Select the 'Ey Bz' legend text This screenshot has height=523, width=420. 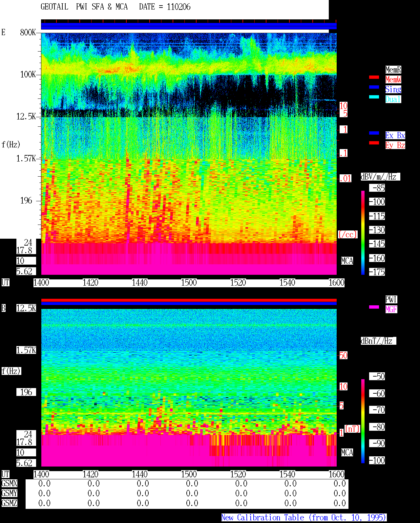click(x=395, y=145)
